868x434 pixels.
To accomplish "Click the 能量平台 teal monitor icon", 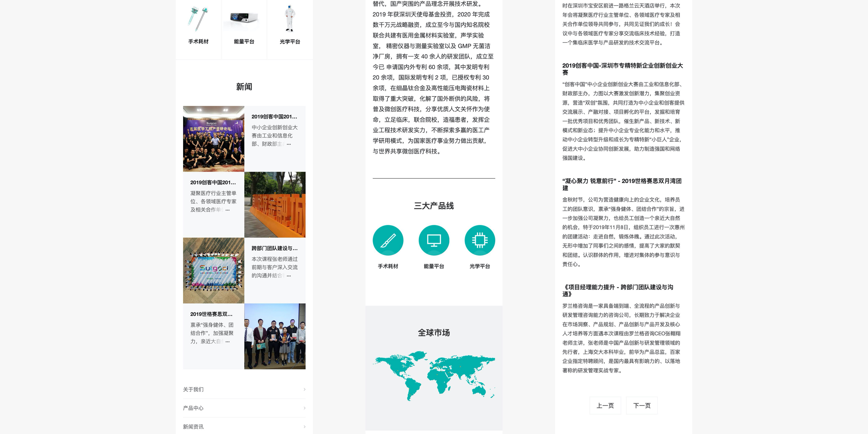I will click(434, 240).
